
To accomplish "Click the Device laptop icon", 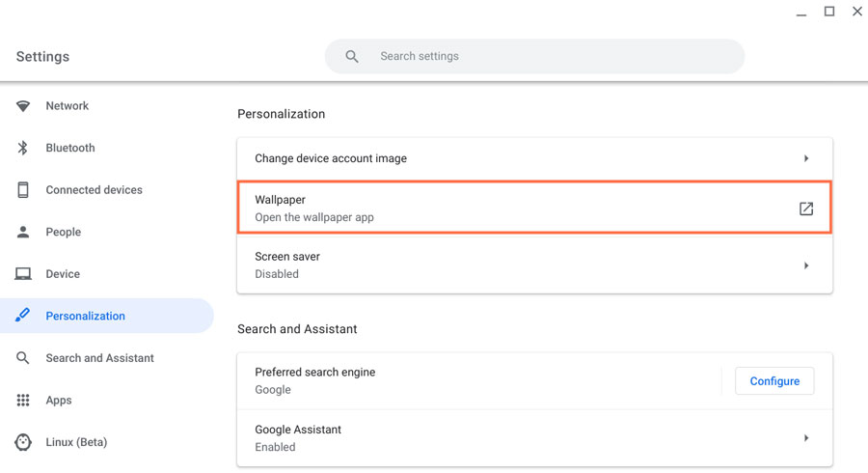I will (x=23, y=274).
